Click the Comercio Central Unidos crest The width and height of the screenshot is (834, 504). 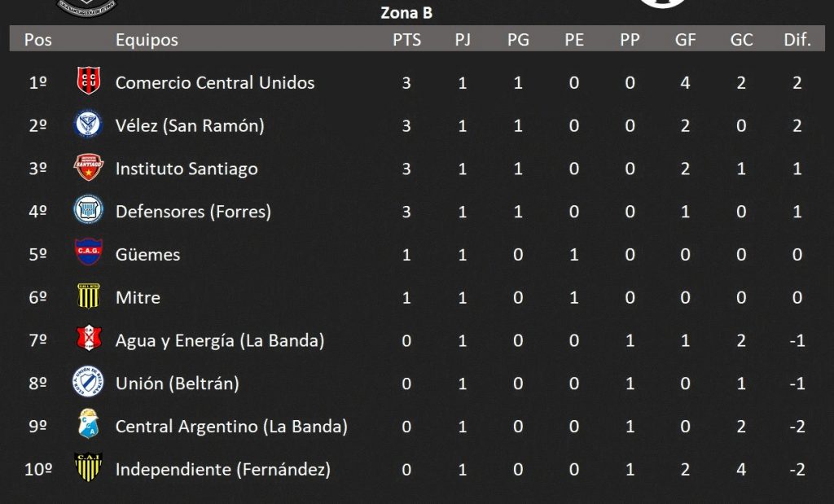coord(88,81)
